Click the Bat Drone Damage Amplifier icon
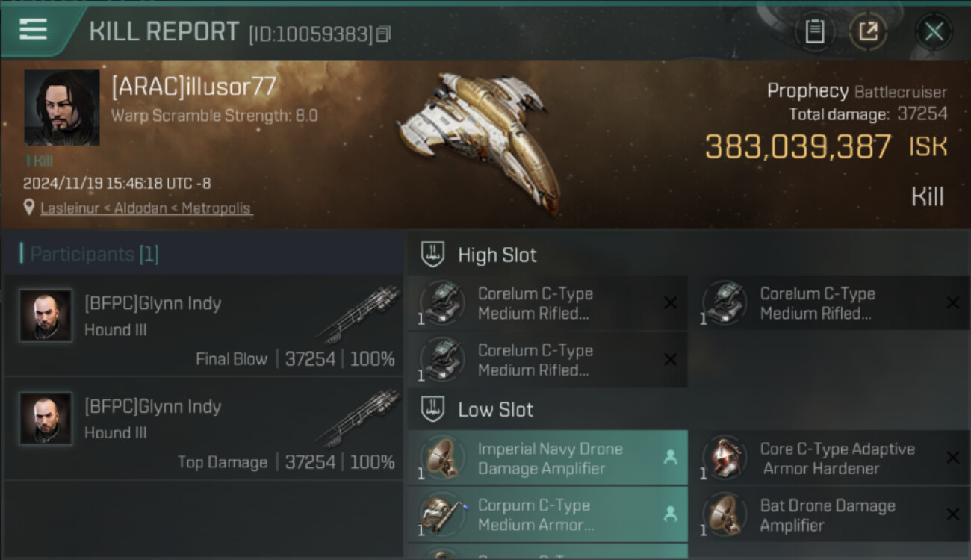971x560 pixels. [725, 514]
